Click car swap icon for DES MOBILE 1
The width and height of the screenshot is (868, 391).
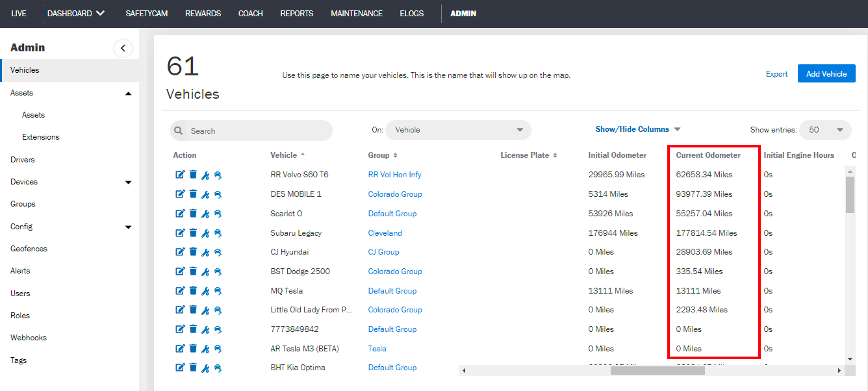pos(218,194)
